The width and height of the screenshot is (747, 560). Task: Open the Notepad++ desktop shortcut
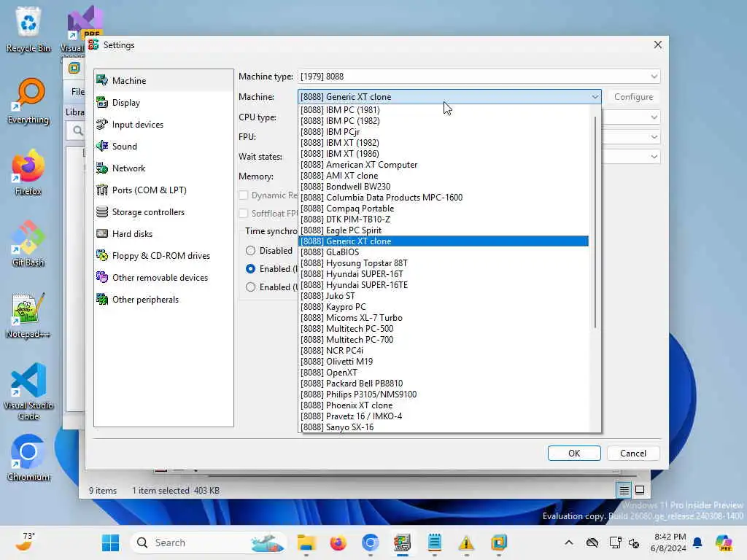(28, 315)
